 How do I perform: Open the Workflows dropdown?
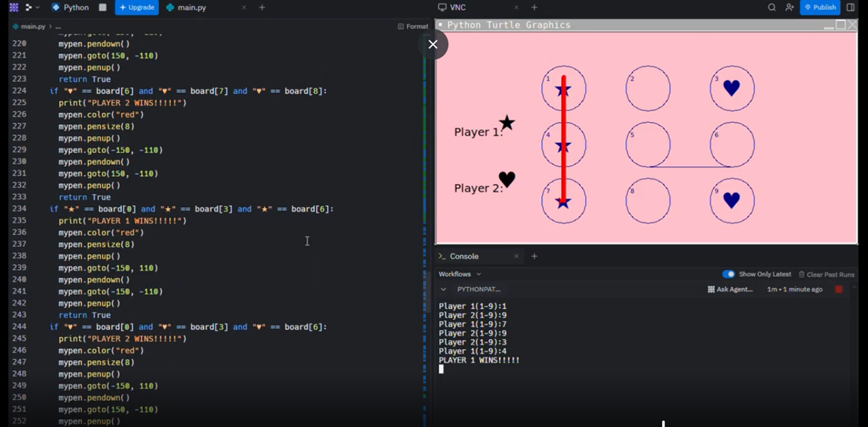coord(460,274)
